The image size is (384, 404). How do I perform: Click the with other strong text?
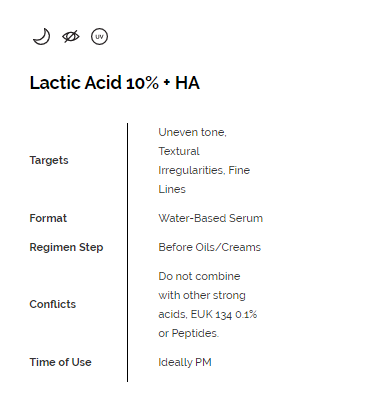click(x=202, y=295)
